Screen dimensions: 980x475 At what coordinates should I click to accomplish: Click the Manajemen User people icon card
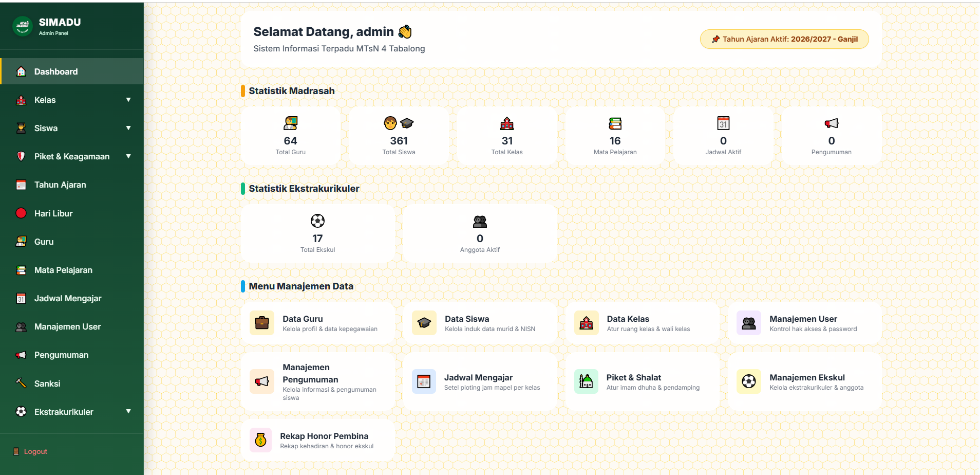click(x=749, y=323)
